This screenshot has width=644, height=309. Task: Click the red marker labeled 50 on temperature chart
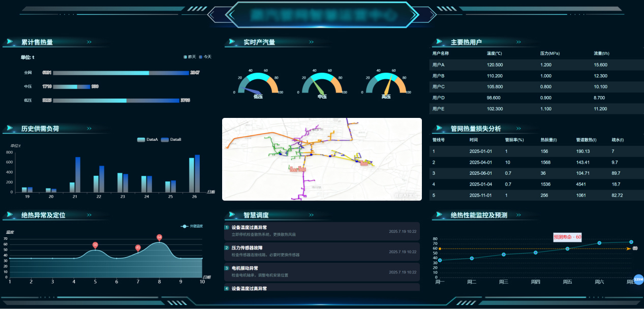click(x=95, y=245)
